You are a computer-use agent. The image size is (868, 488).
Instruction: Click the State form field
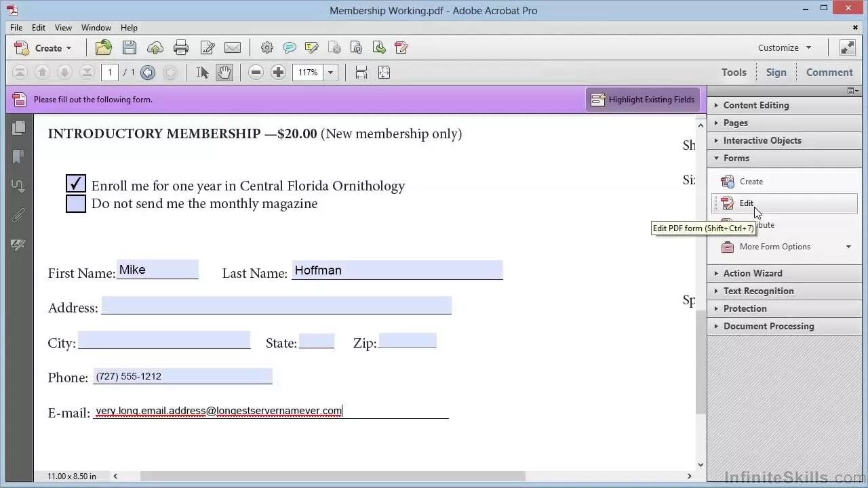[317, 341]
